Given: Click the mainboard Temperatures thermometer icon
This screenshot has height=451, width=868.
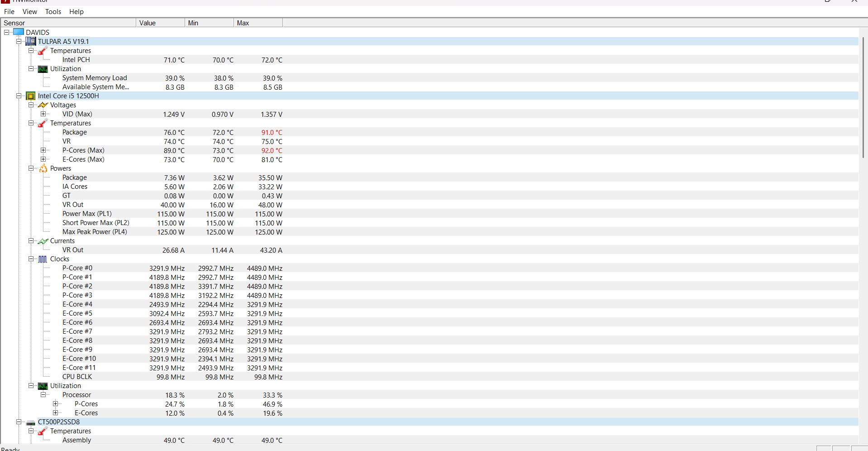Looking at the screenshot, I should click(43, 51).
